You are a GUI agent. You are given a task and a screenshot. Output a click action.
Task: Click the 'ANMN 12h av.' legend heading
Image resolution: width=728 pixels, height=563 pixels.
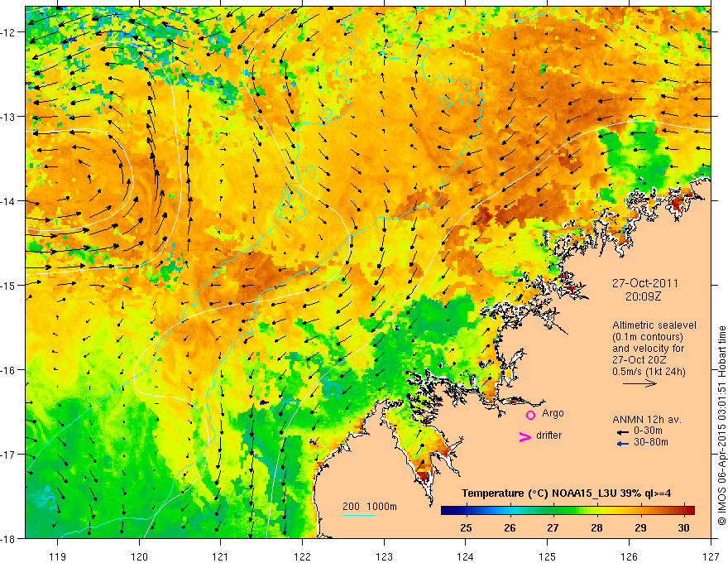[x=647, y=420]
